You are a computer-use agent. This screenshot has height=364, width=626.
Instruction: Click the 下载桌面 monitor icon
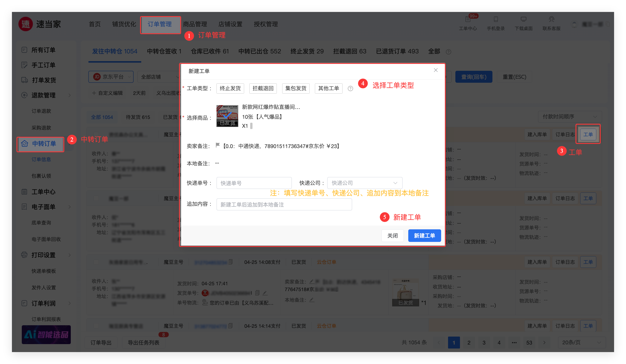point(523,19)
